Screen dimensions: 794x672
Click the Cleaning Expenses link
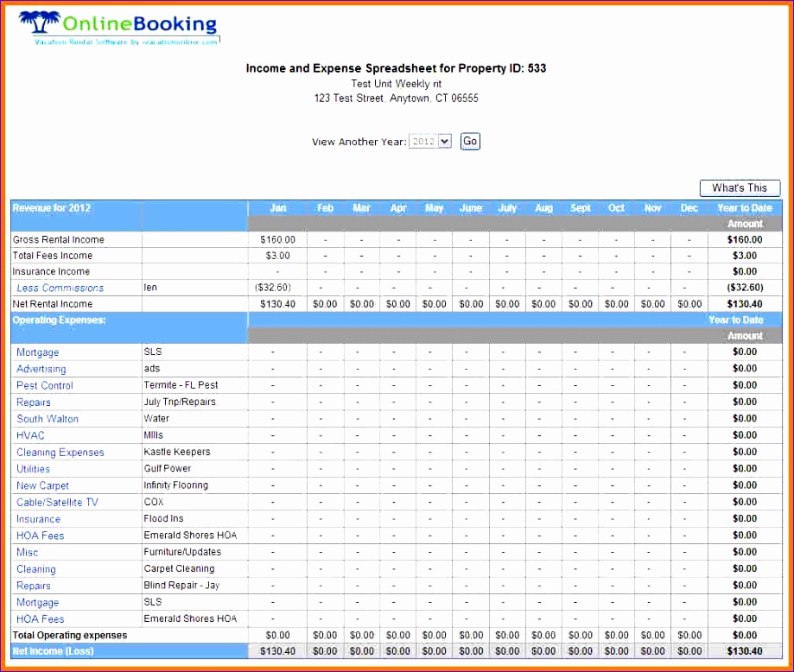tap(60, 452)
